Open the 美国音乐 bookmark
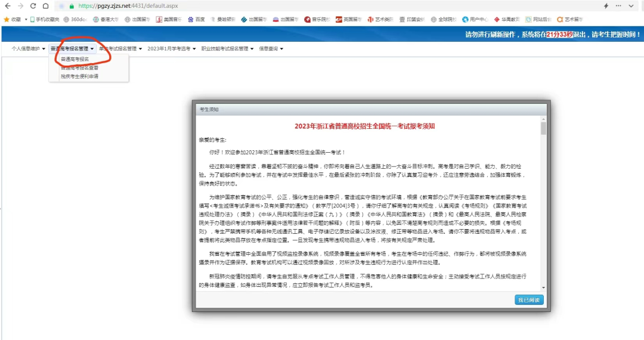 168,19
